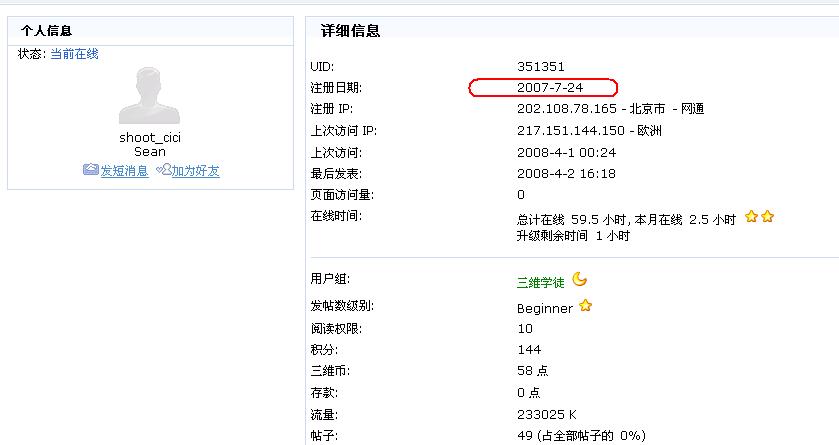839x445 pixels.
Task: Click the 三维币 value 58 点
Action: (532, 371)
